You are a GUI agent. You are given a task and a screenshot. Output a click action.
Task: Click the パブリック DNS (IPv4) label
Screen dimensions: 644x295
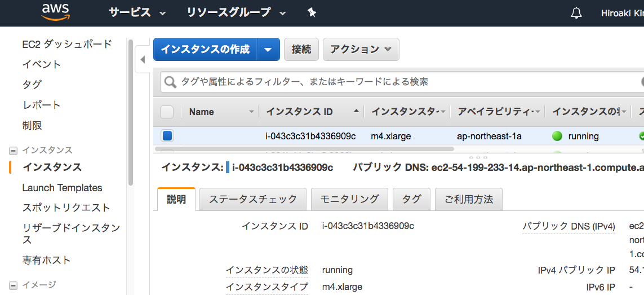click(569, 226)
